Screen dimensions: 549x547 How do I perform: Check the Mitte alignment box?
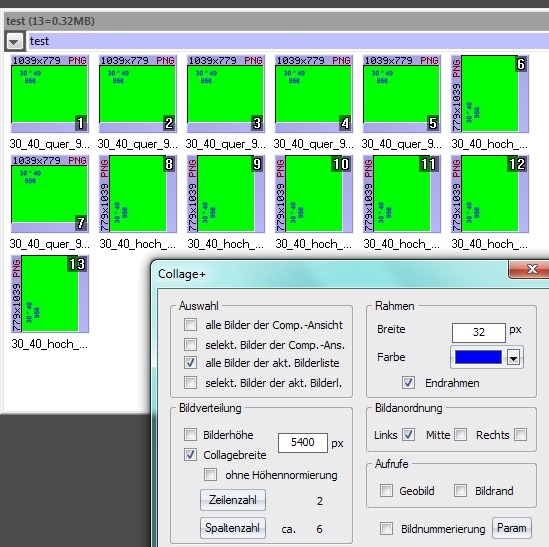click(x=460, y=435)
